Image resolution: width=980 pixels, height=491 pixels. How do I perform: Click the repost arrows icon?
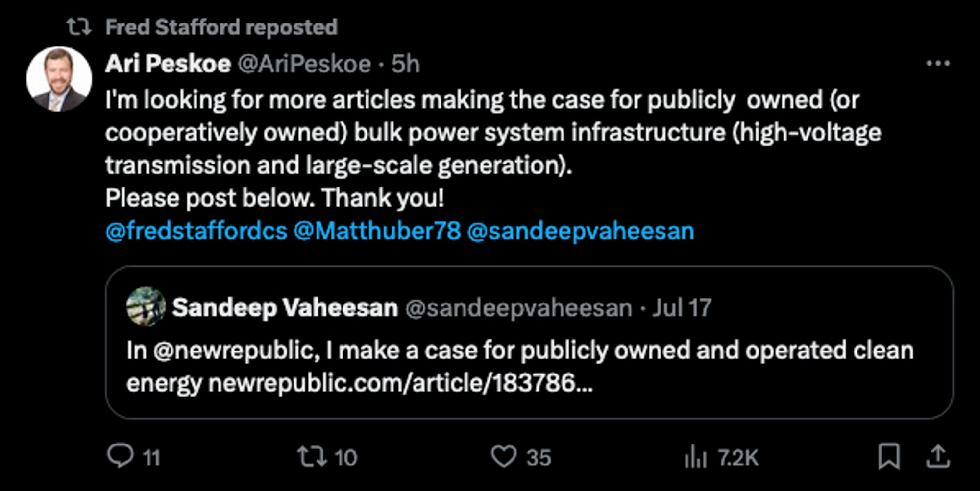pos(312,456)
